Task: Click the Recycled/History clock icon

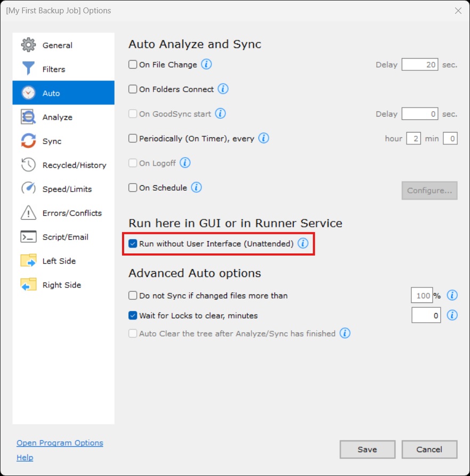Action: coord(28,165)
